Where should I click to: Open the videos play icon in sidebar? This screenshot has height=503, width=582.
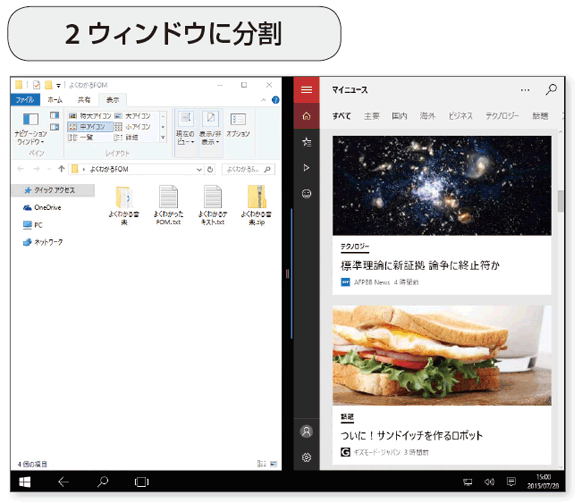pyautogui.click(x=306, y=168)
